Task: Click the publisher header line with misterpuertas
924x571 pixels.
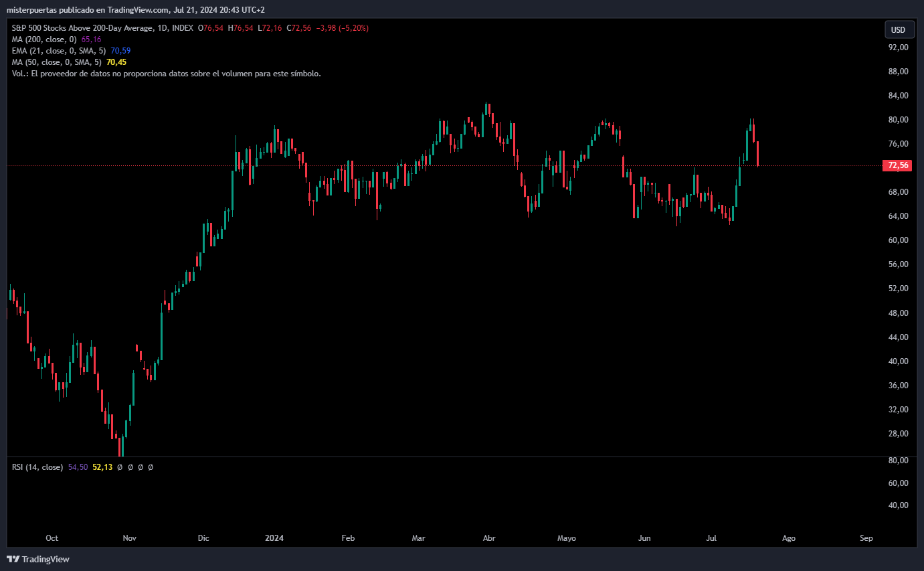Action: point(135,10)
